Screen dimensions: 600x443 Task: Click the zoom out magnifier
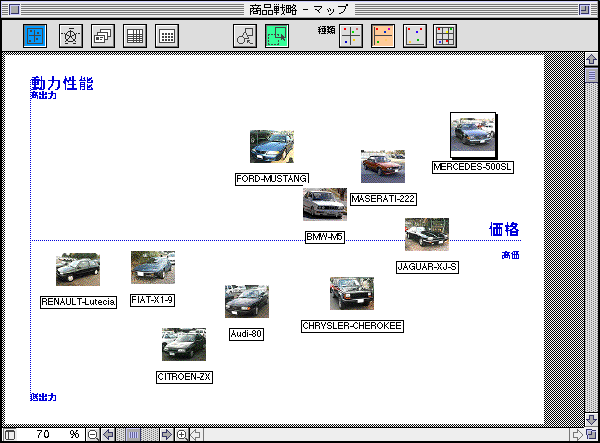click(93, 435)
